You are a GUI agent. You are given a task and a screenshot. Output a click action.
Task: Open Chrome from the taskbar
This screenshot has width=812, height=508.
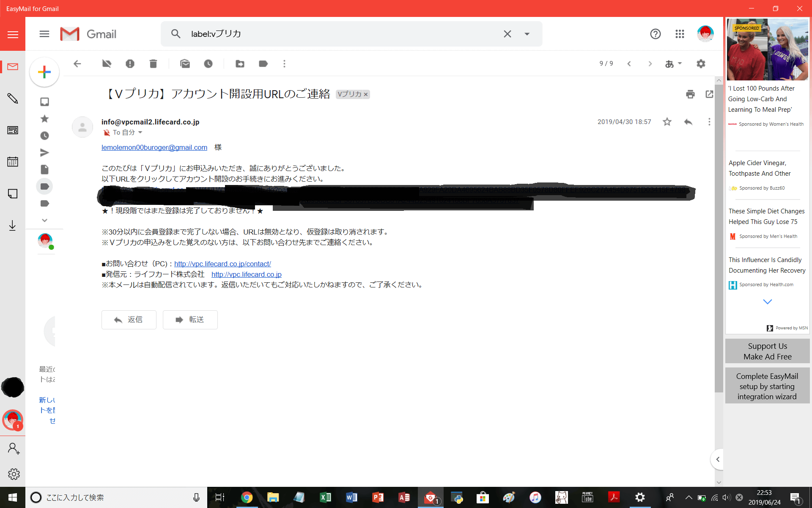coord(247,497)
